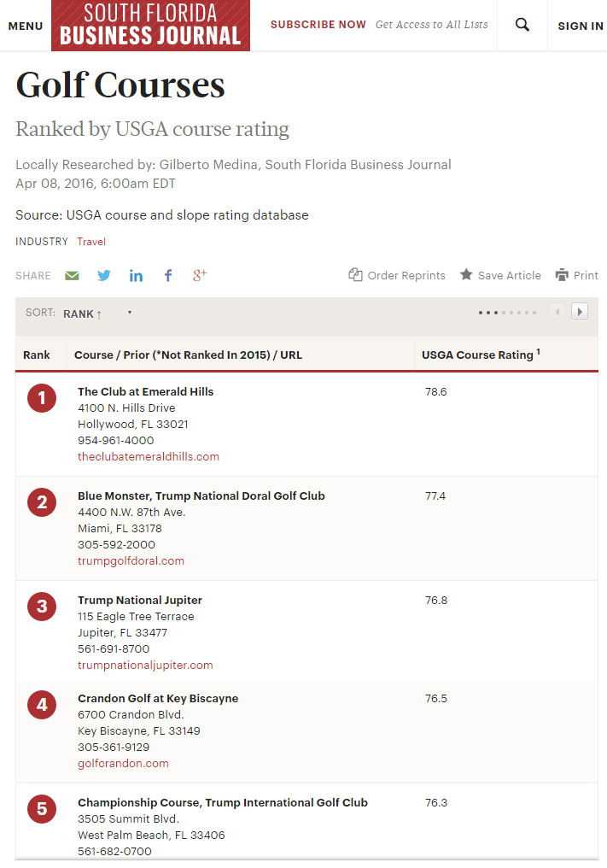Go to previous columns arrow button
This screenshot has width=607, height=868.
[x=557, y=312]
